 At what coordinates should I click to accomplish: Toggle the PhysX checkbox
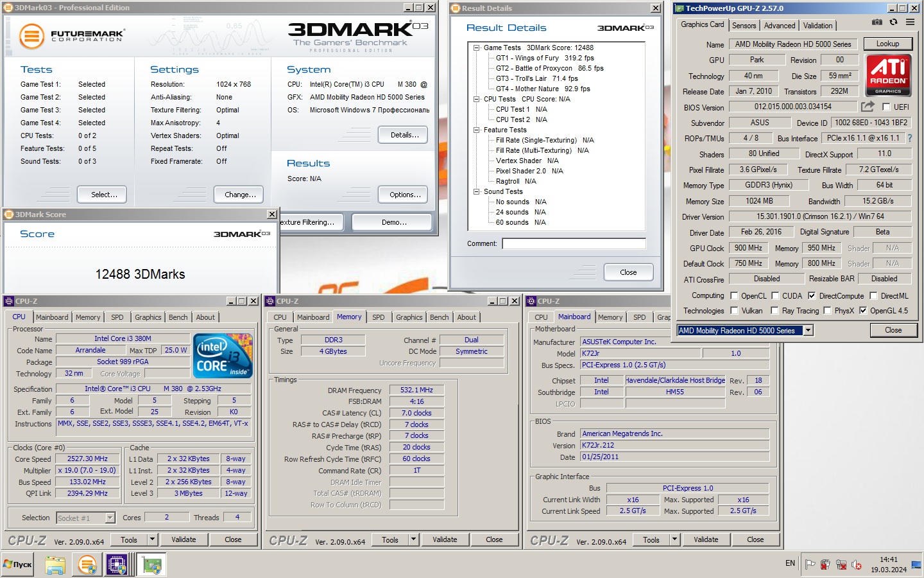coord(827,310)
